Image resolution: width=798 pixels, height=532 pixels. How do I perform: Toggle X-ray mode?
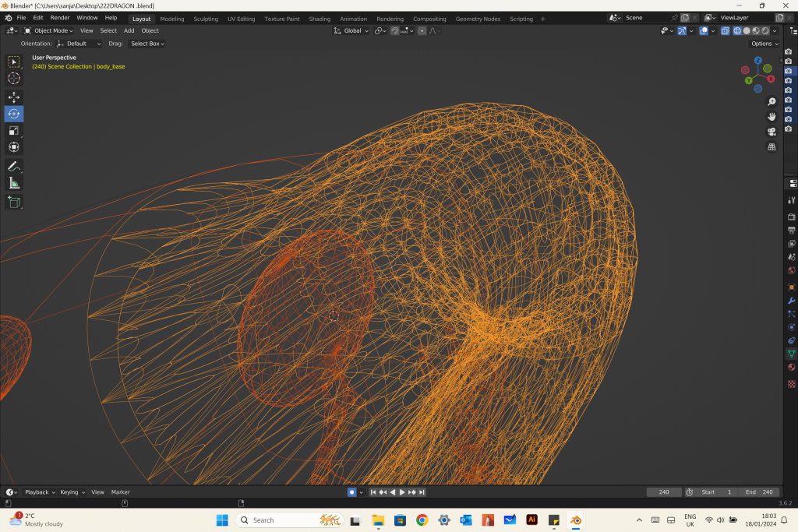726,31
